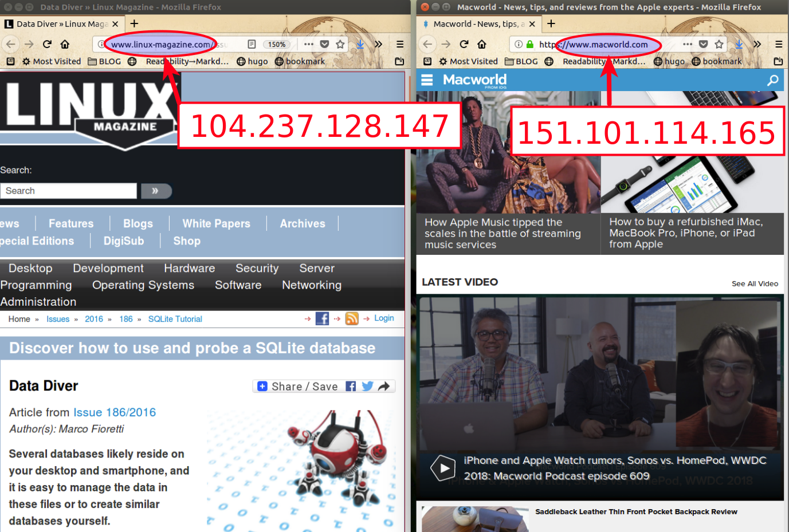Open BLOG bookmark folder in left window

point(104,61)
